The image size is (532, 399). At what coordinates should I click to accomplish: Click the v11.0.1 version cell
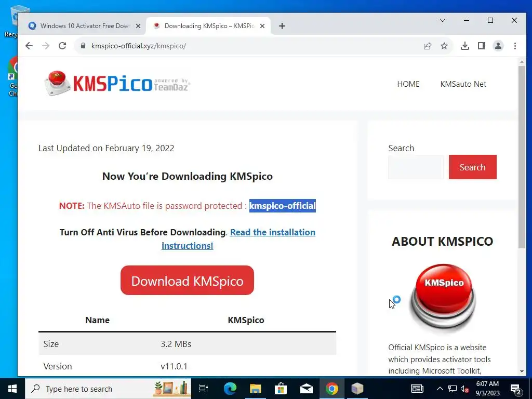tap(174, 366)
